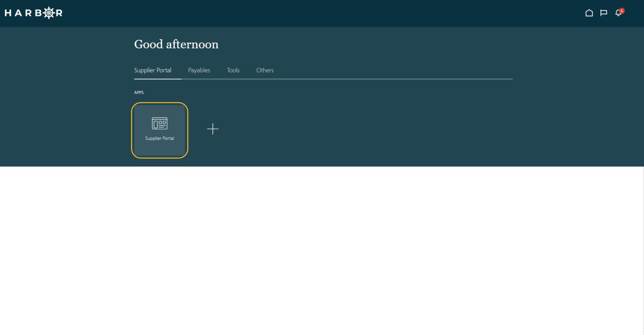Click the Good afternoon greeting heading

[x=176, y=44]
